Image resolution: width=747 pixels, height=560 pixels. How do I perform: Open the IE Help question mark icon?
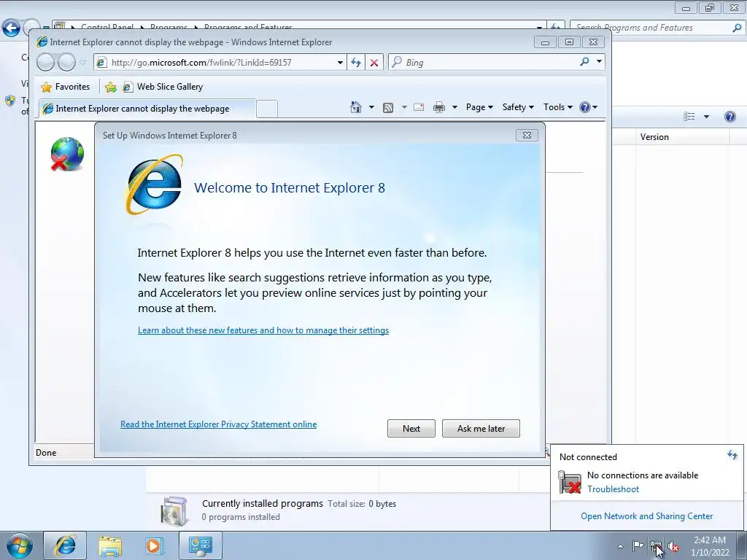585,107
